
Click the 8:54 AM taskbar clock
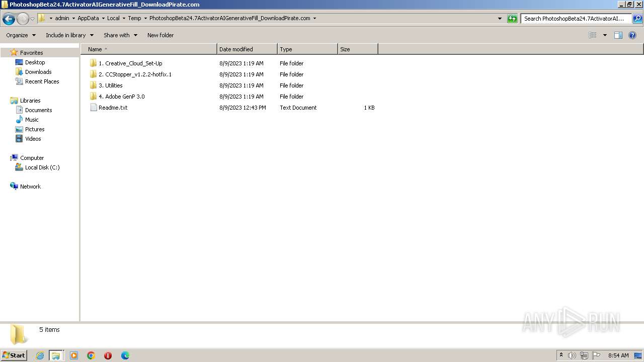point(618,355)
